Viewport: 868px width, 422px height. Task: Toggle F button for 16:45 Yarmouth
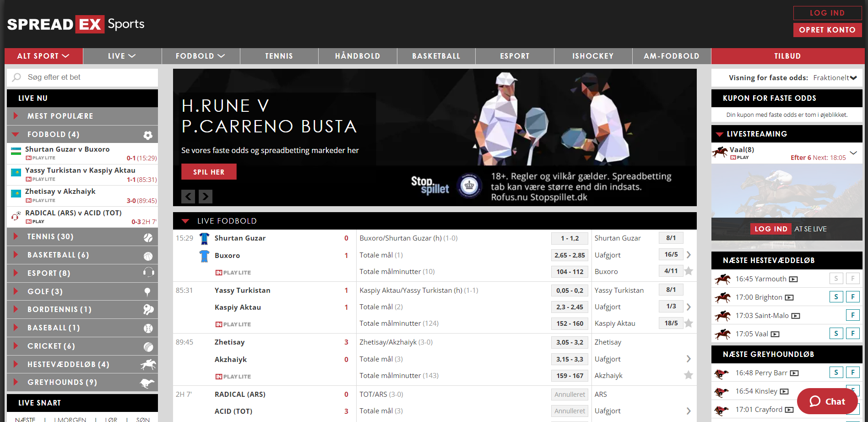[x=853, y=279]
